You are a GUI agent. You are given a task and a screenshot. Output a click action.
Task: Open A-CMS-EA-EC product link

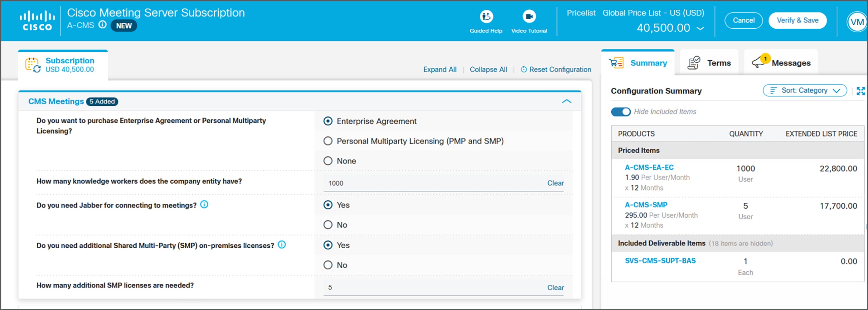[649, 168]
